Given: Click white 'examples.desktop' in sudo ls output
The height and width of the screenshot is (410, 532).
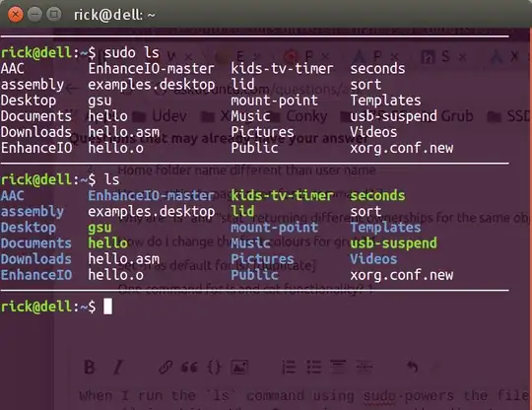Looking at the screenshot, I should click(152, 85).
